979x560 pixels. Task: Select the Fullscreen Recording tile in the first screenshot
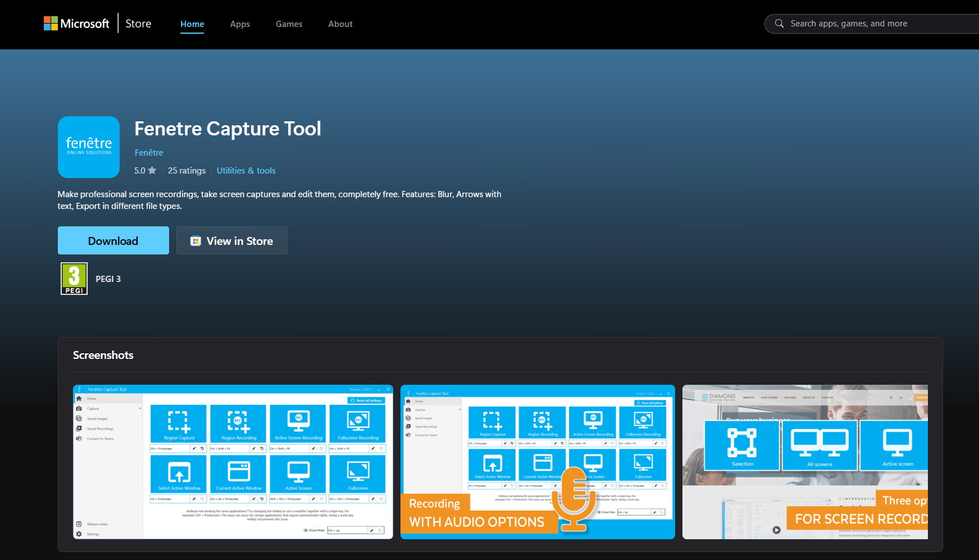click(357, 423)
